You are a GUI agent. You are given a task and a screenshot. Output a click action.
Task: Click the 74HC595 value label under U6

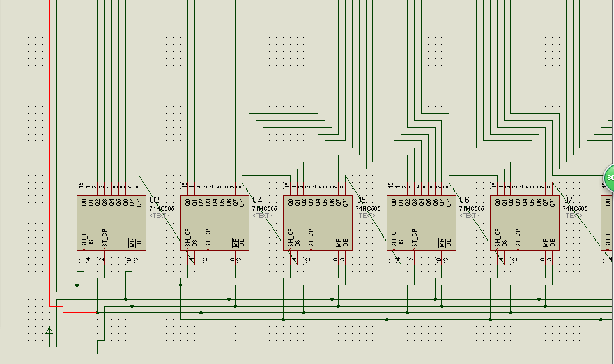(471, 209)
